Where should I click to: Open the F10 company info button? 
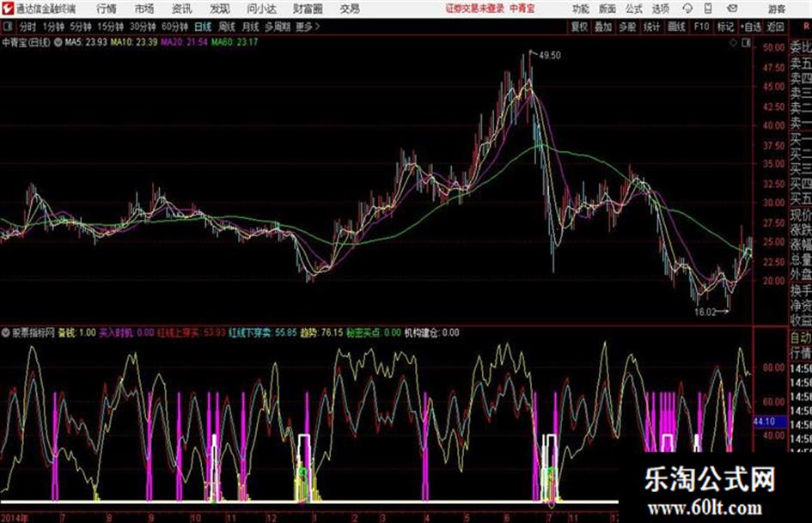(701, 27)
